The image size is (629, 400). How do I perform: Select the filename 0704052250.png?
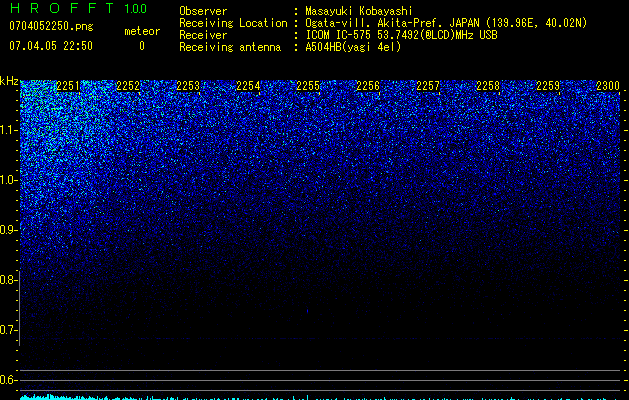click(x=51, y=26)
